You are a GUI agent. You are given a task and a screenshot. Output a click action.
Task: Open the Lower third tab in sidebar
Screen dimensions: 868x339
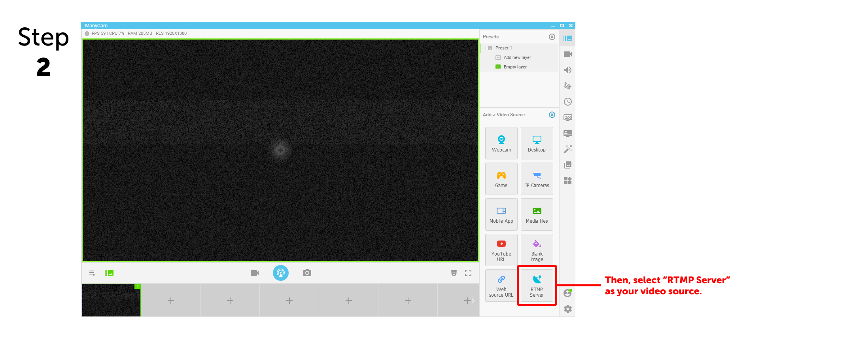click(x=568, y=133)
